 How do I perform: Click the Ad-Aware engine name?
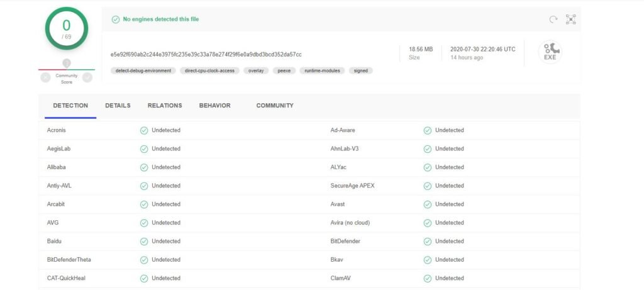343,130
